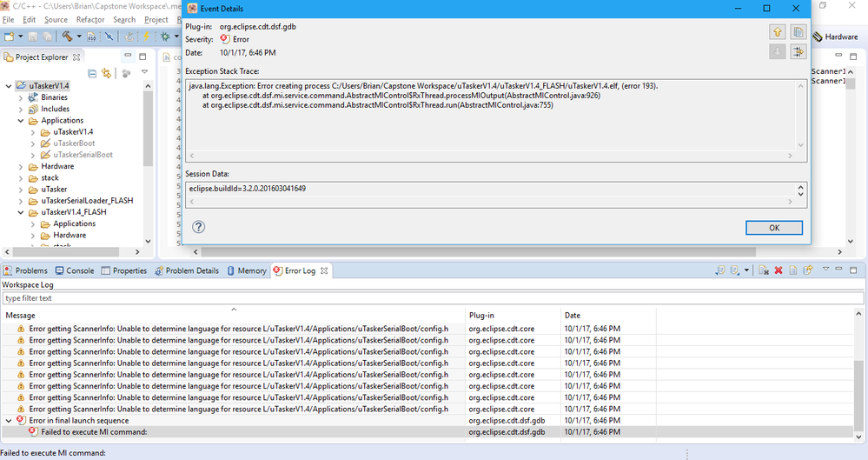Click the Session Data stepper up arrow

[x=800, y=186]
